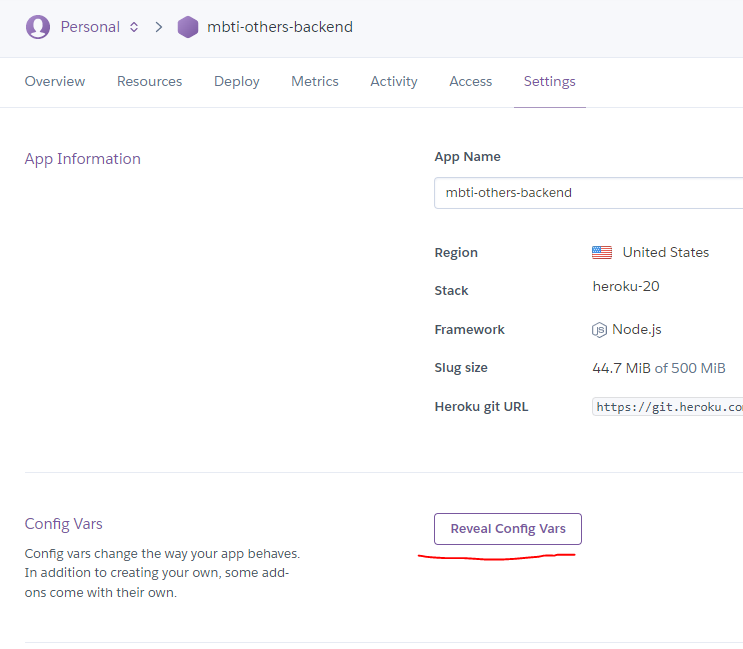This screenshot has height=649, width=743.
Task: Click the Stack label
Action: [x=451, y=290]
